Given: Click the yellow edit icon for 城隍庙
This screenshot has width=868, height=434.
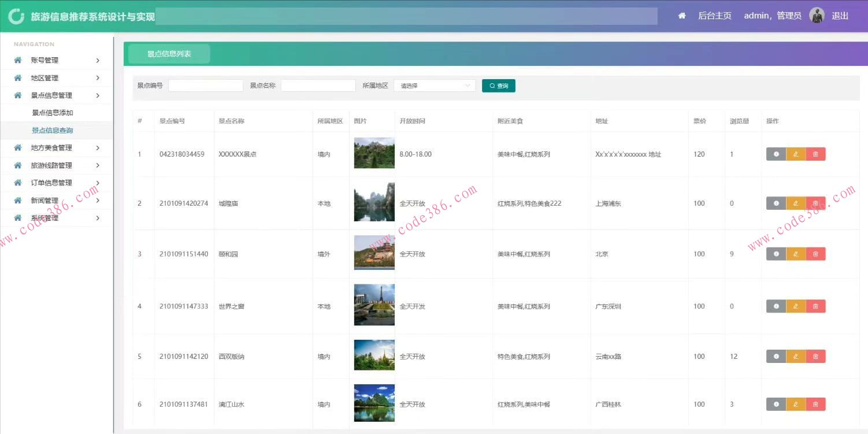Looking at the screenshot, I should click(796, 203).
